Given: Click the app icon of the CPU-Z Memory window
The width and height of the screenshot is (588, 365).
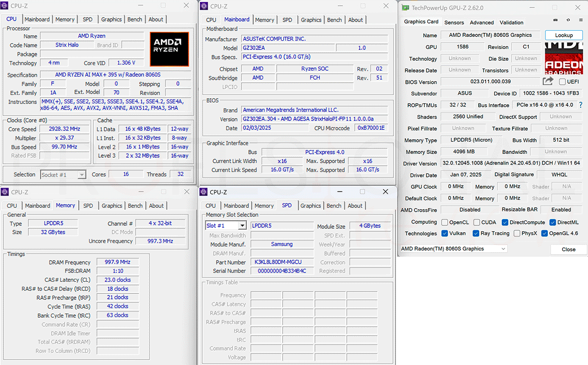Looking at the screenshot, I should click(5, 192).
